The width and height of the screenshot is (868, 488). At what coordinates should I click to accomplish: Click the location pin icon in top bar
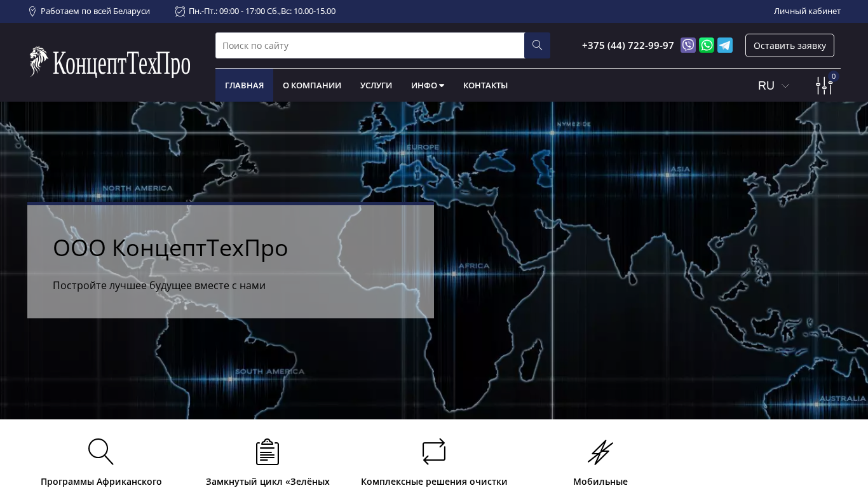32,11
